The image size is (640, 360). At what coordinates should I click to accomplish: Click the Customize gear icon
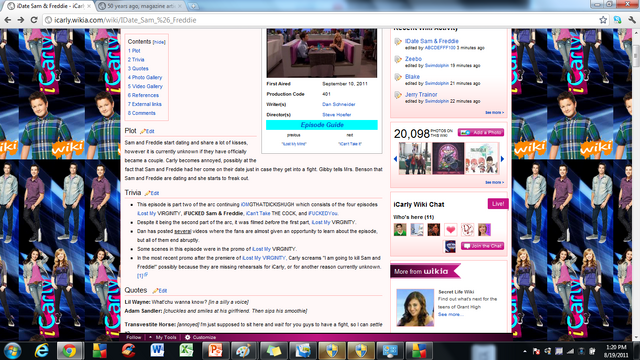187,337
